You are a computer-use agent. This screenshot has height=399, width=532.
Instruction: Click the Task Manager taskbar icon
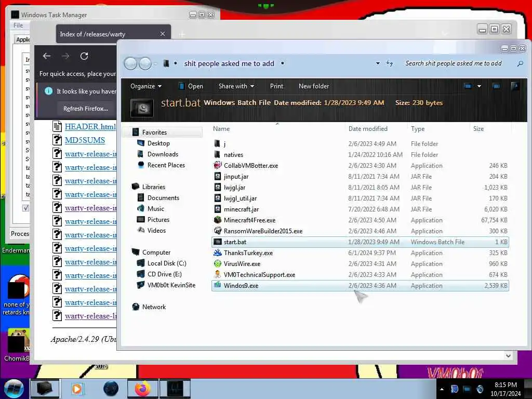tap(175, 389)
